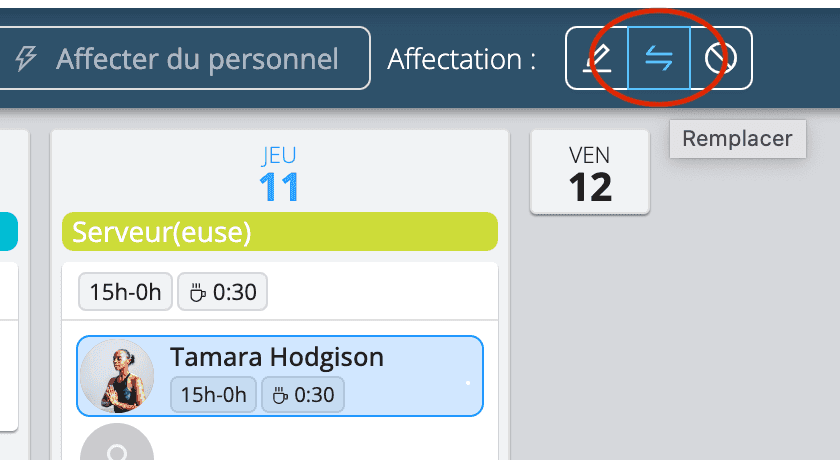The image size is (840, 460).
Task: Click the Remplacer swap arrows icon
Action: point(659,58)
